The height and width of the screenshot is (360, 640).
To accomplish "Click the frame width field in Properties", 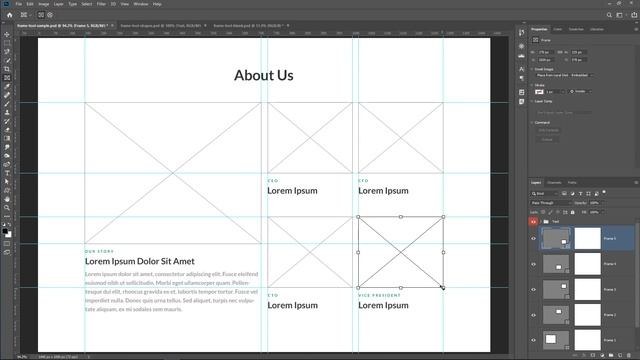I will (545, 52).
